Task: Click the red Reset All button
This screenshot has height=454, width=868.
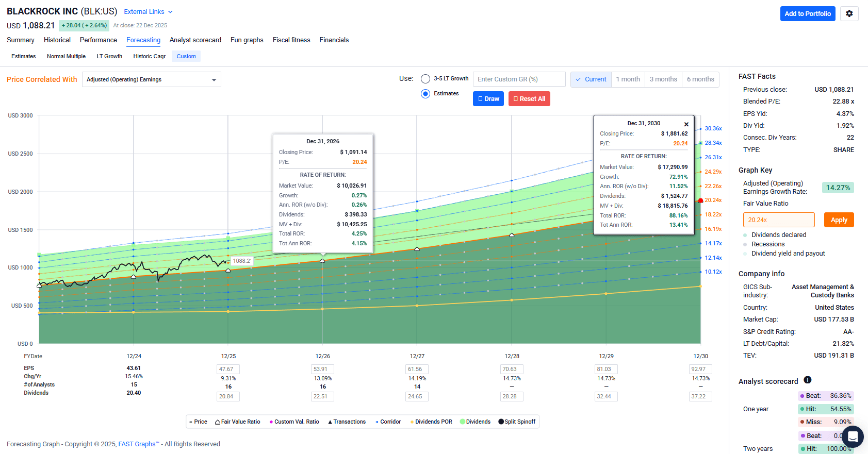Action: pos(529,99)
